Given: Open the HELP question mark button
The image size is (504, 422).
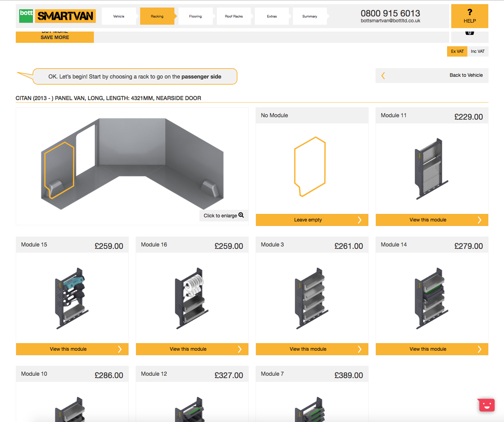Looking at the screenshot, I should point(469,16).
